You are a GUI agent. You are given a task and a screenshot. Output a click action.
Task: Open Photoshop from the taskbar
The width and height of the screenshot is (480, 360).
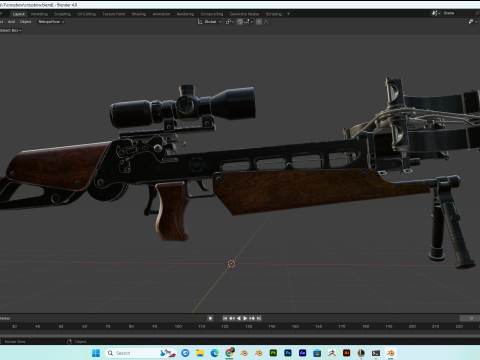click(288, 353)
